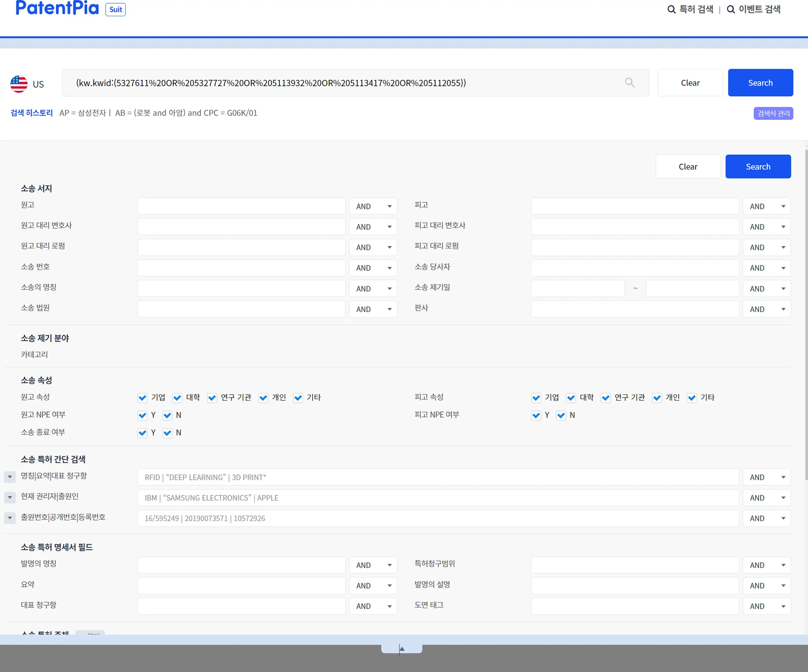The image size is (808, 672).
Task: Open 이벤트 검색 via its magnifier icon
Action: click(x=731, y=9)
